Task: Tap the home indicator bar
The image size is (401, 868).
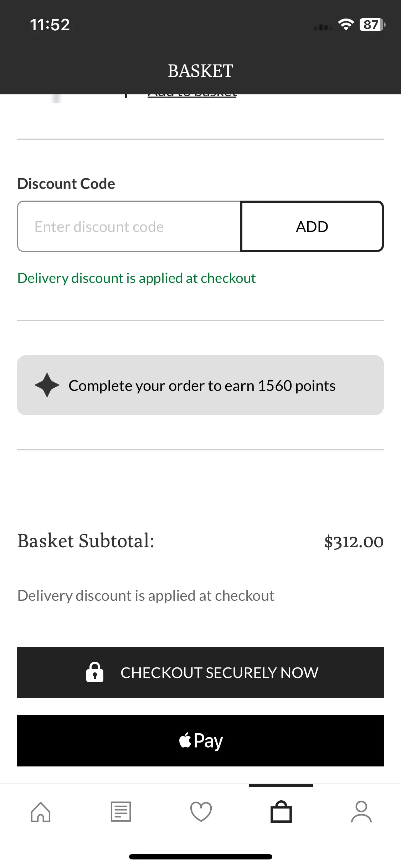Action: pyautogui.click(x=200, y=857)
